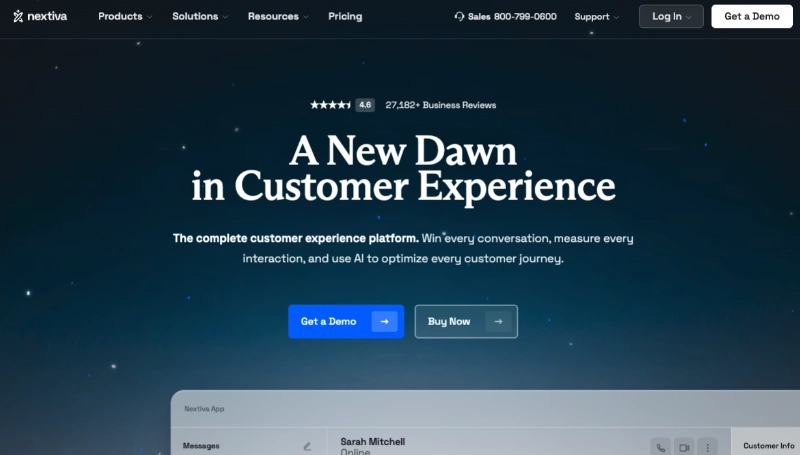This screenshot has width=800, height=455.
Task: Expand the Solutions dropdown
Action: pos(200,16)
